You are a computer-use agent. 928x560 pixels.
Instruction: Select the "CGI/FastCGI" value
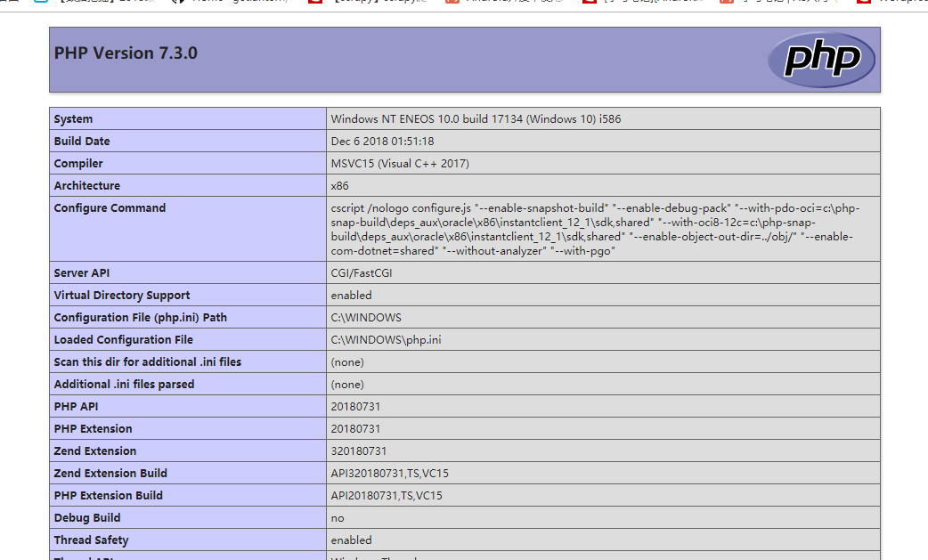click(362, 273)
